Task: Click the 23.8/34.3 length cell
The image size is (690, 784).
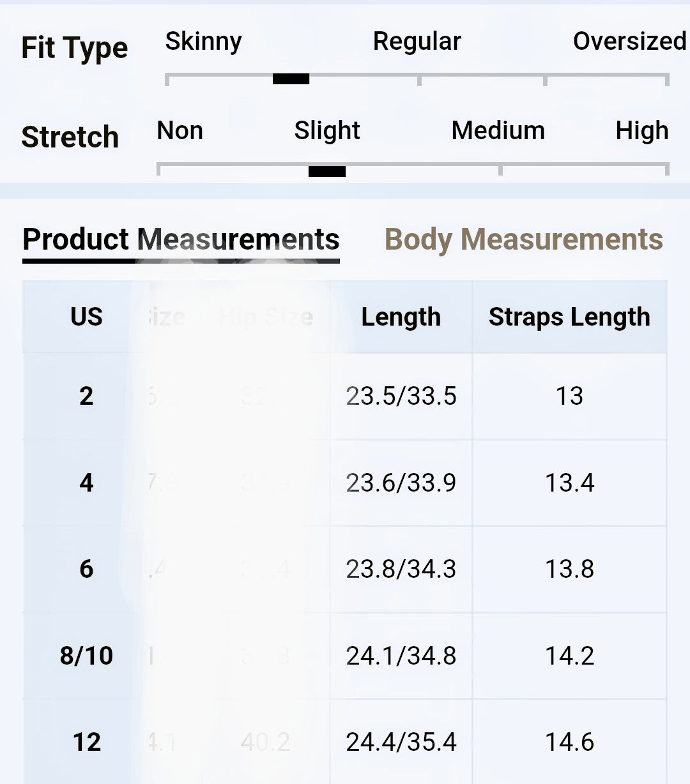Action: [401, 569]
